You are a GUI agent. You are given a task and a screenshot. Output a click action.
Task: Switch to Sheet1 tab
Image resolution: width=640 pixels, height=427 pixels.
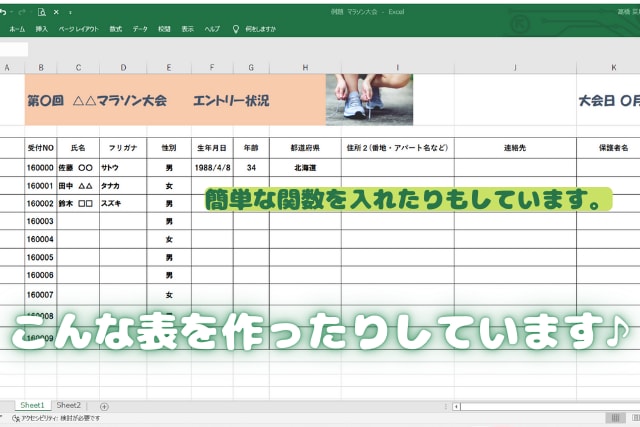coord(32,405)
